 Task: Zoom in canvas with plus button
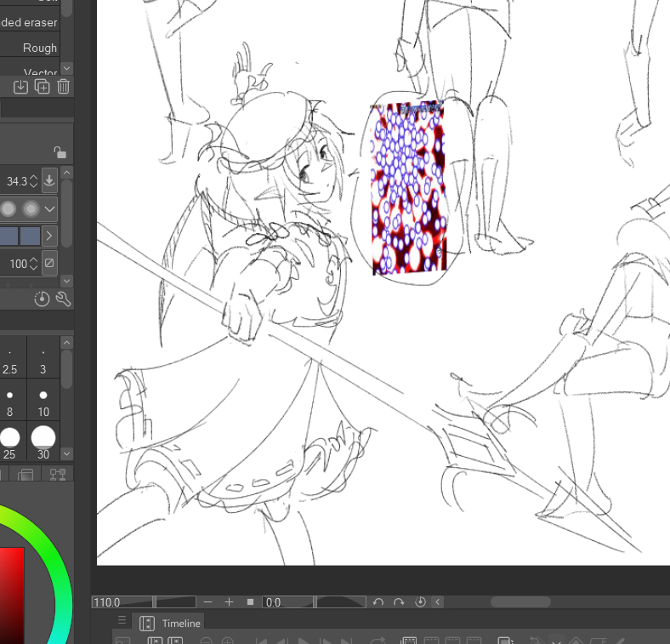[x=229, y=602]
